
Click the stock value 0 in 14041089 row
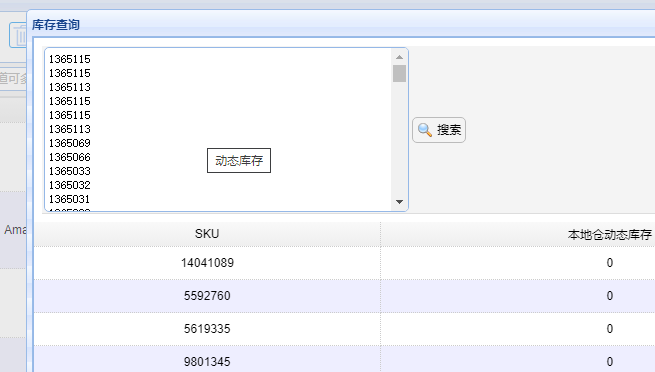[609, 263]
